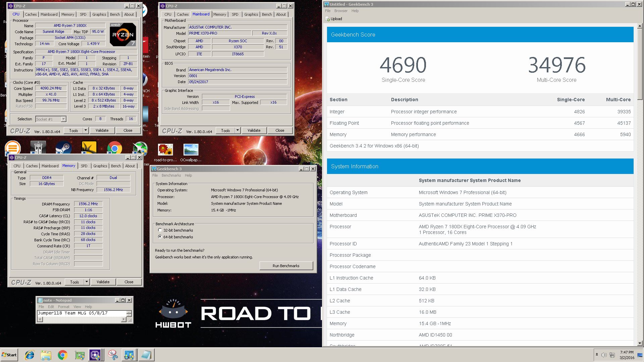
Task: Open Benchmarks menu in Geekbench 3 dialog
Action: tap(171, 175)
